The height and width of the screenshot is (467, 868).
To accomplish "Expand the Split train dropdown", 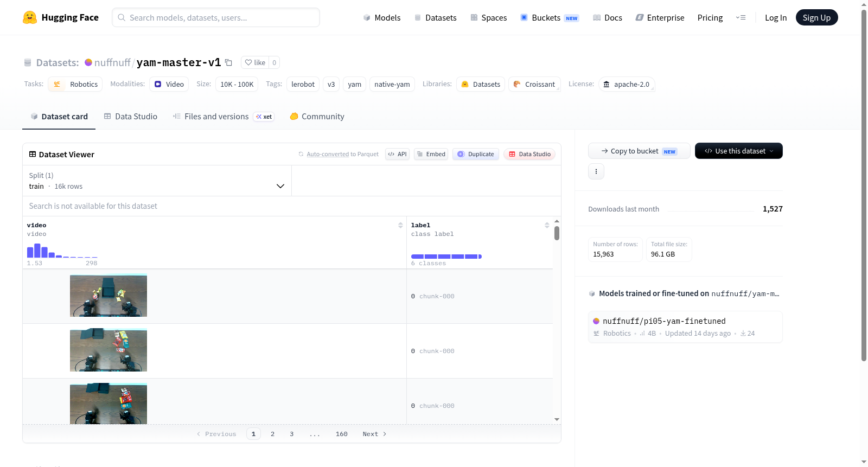I will (157, 181).
